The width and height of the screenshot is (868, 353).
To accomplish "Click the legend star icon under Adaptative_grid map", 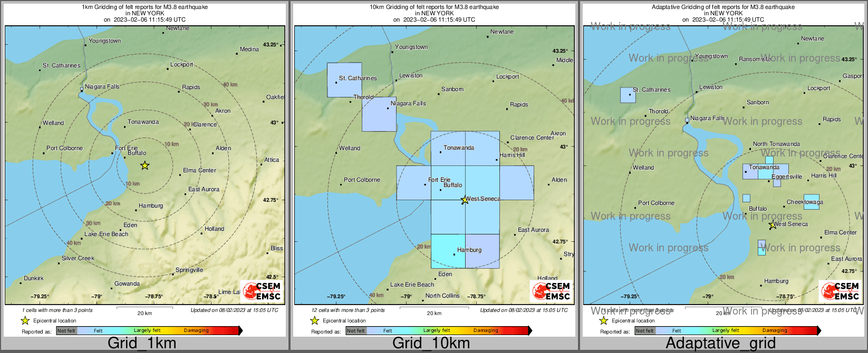I will click(603, 320).
